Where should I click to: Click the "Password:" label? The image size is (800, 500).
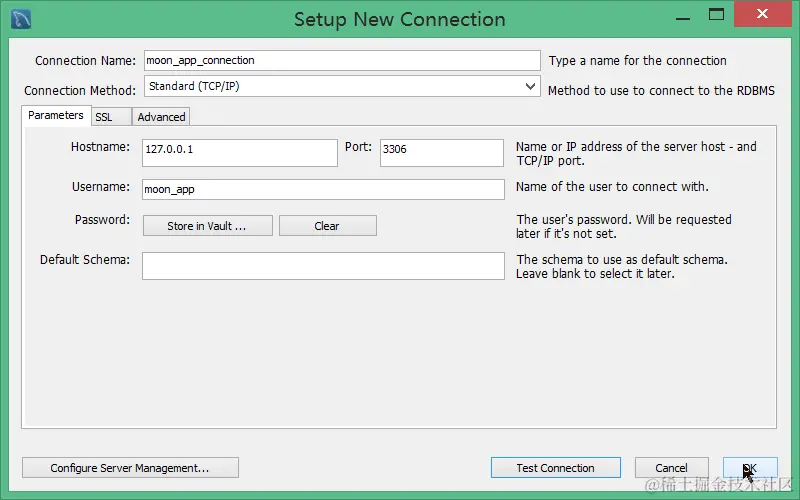tap(102, 220)
